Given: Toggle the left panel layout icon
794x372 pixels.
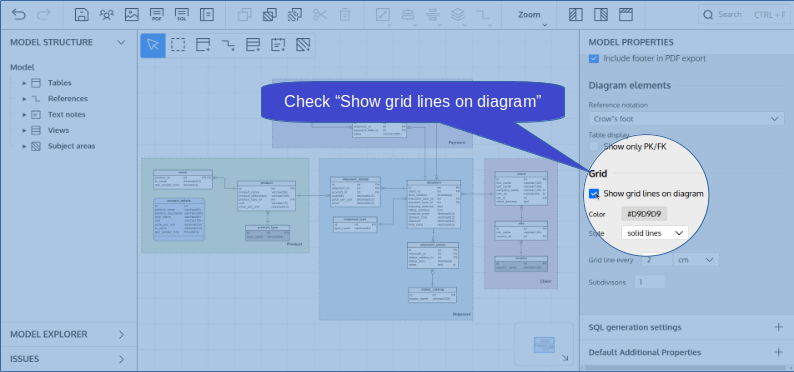Looking at the screenshot, I should [576, 15].
